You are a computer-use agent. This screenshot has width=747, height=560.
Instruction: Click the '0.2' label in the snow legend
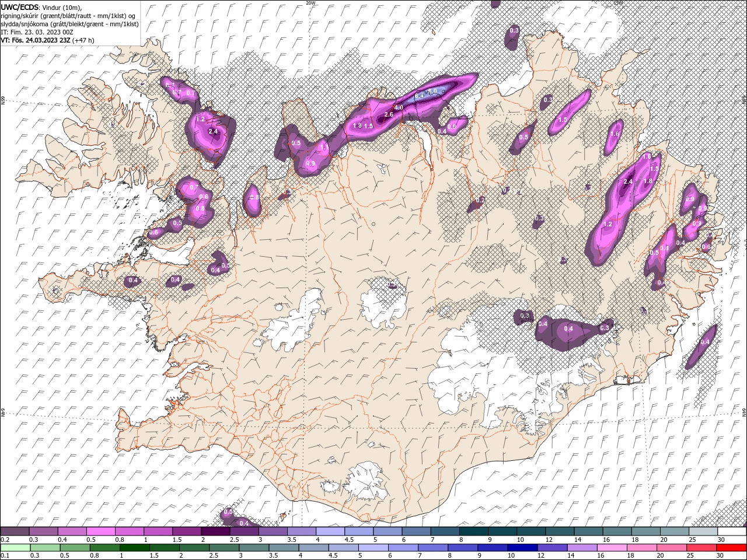point(5,540)
